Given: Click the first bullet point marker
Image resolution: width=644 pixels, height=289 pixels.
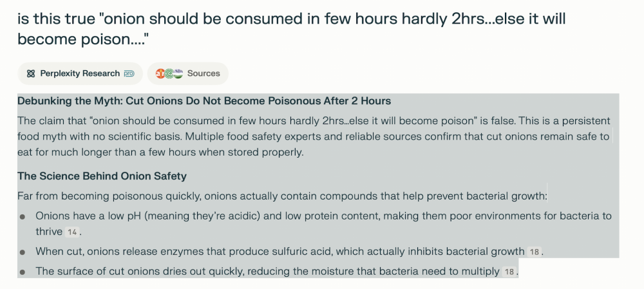Looking at the screenshot, I should click(x=23, y=216).
